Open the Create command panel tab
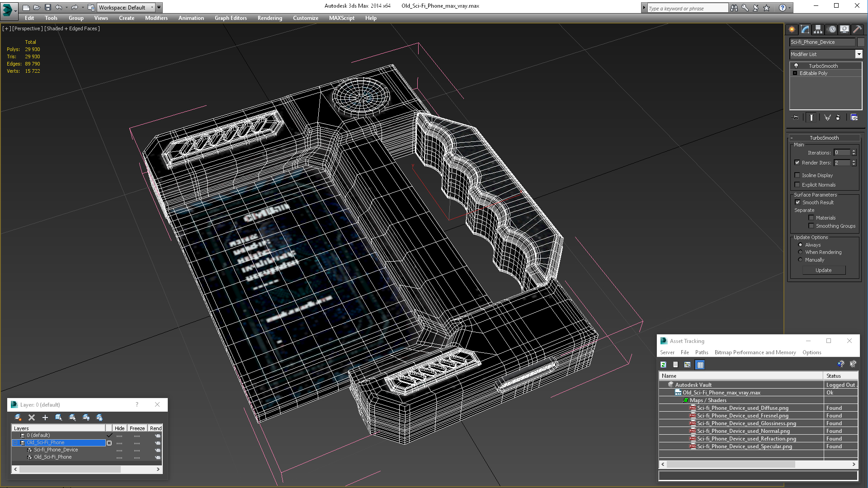The image size is (868, 488). (x=792, y=29)
